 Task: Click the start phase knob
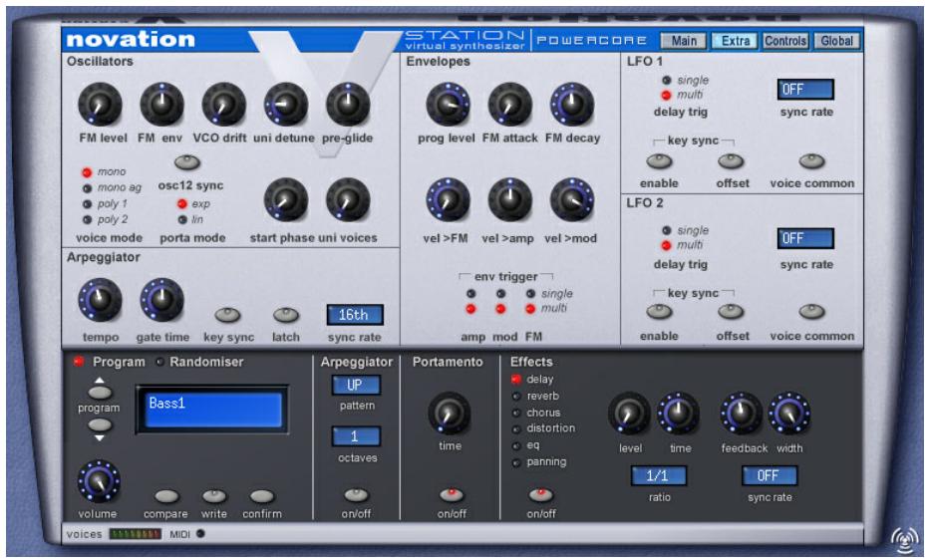coord(286,199)
